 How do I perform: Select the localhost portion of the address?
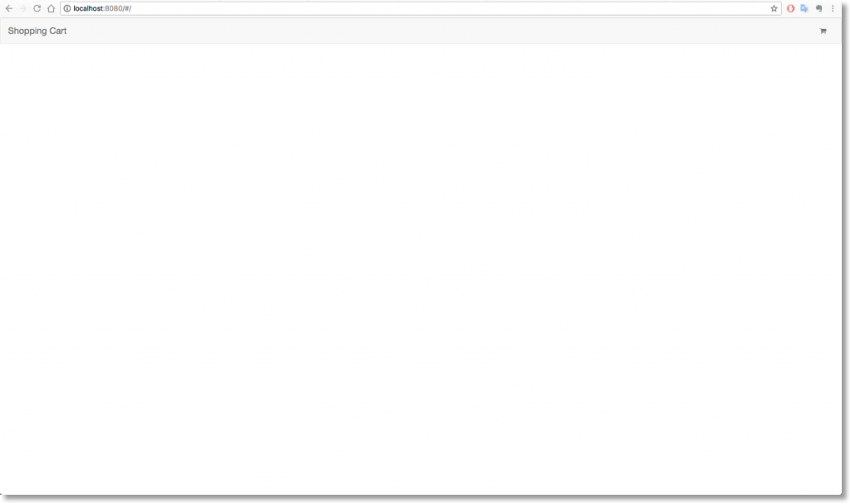click(88, 8)
